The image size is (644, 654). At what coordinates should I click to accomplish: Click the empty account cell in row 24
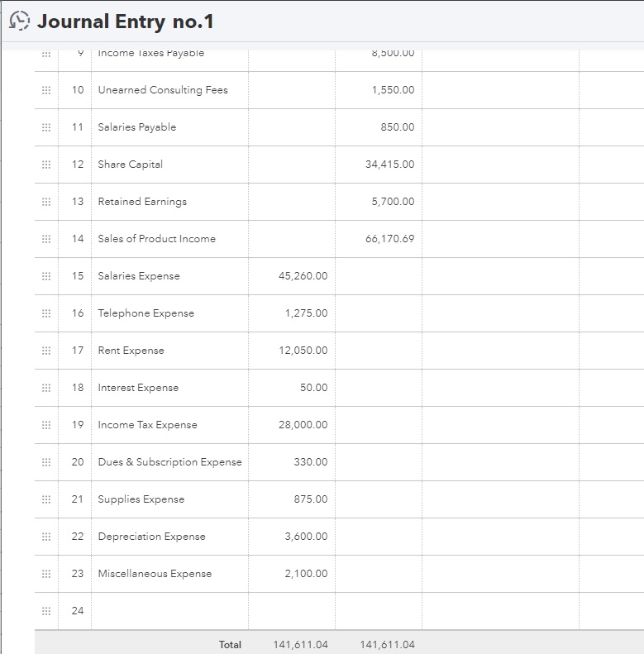click(169, 611)
